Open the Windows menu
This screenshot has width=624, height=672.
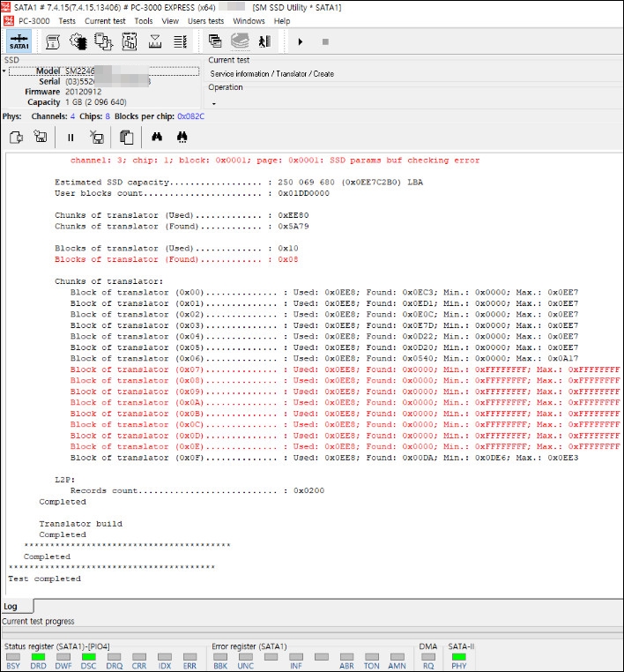pyautogui.click(x=249, y=21)
